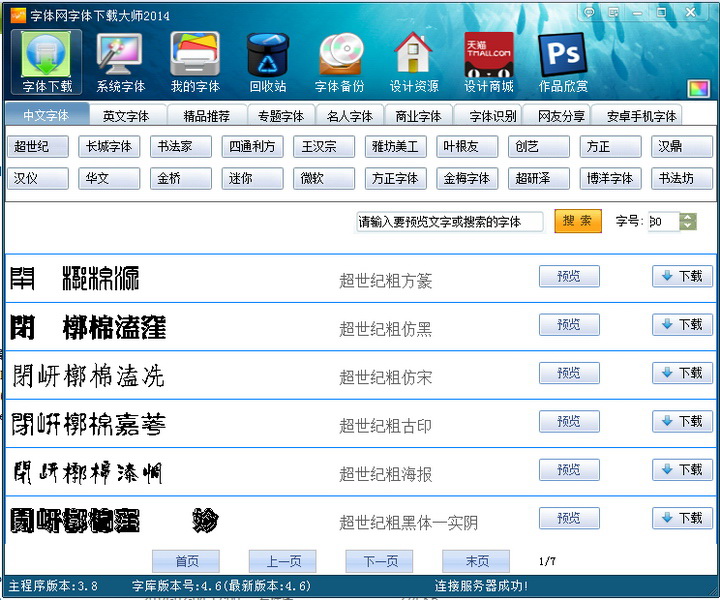Open the 字体下载 font download section

click(x=46, y=62)
